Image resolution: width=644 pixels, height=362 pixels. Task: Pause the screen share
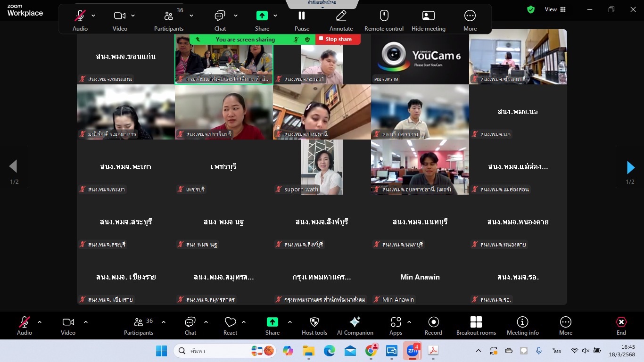coord(302,16)
